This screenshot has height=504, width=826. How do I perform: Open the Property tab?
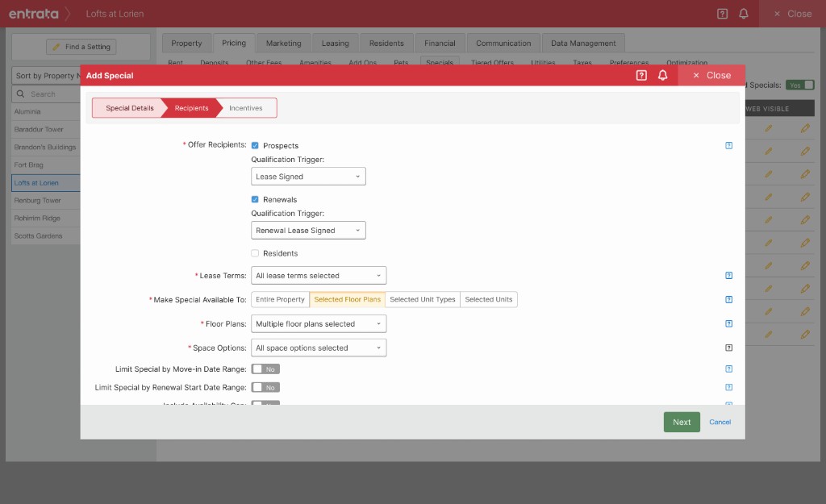(x=186, y=44)
